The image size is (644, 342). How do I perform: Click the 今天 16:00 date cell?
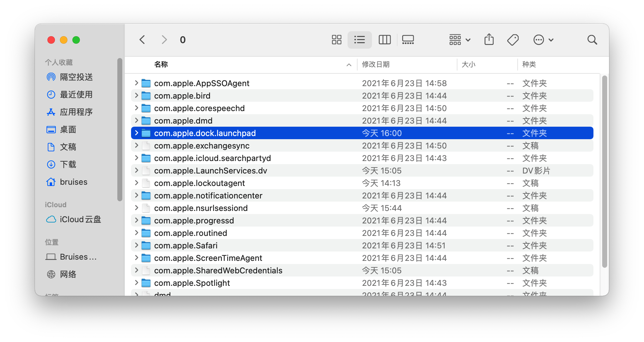[x=382, y=133]
